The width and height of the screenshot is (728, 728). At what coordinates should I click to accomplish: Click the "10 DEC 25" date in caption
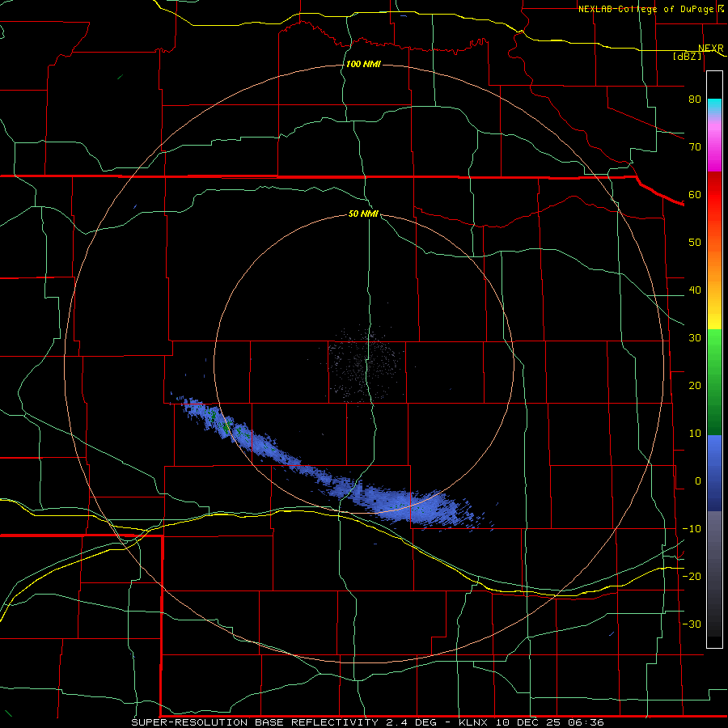529,722
